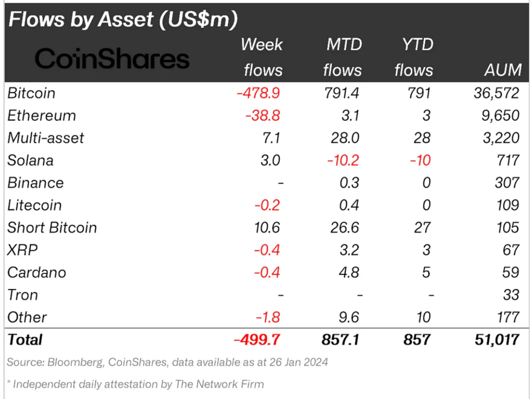Screen dimensions: 532x399
Task: Select the MTD flows column header
Action: (x=342, y=57)
